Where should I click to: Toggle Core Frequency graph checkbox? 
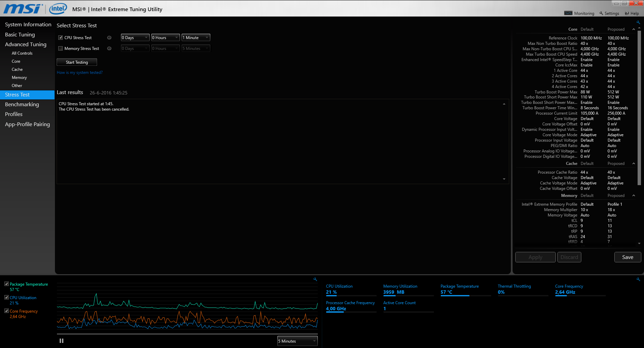[6, 311]
